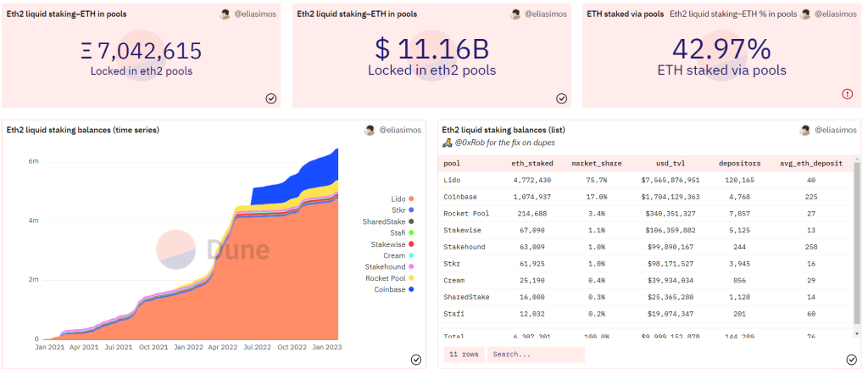Click red warning icon on 42.97% panel

pyautogui.click(x=848, y=94)
